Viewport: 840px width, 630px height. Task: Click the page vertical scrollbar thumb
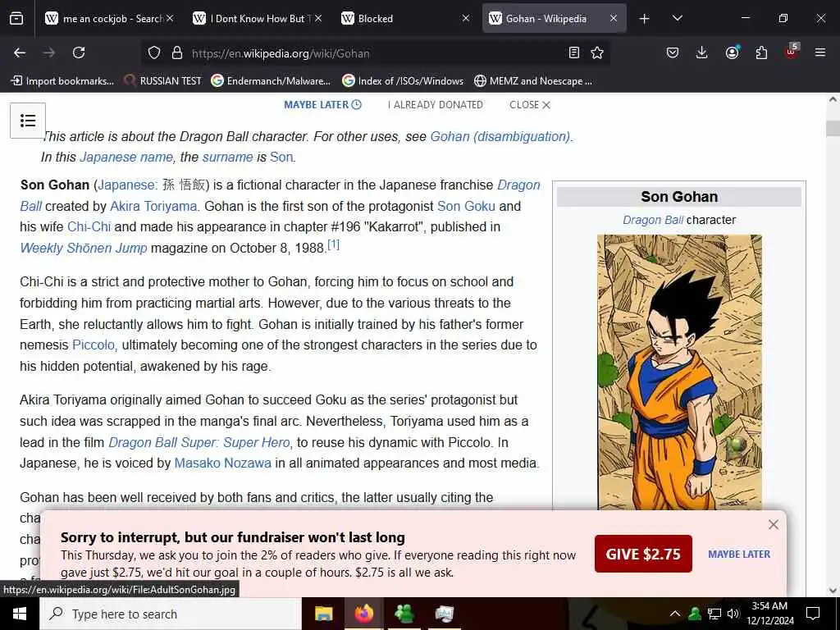(x=833, y=129)
